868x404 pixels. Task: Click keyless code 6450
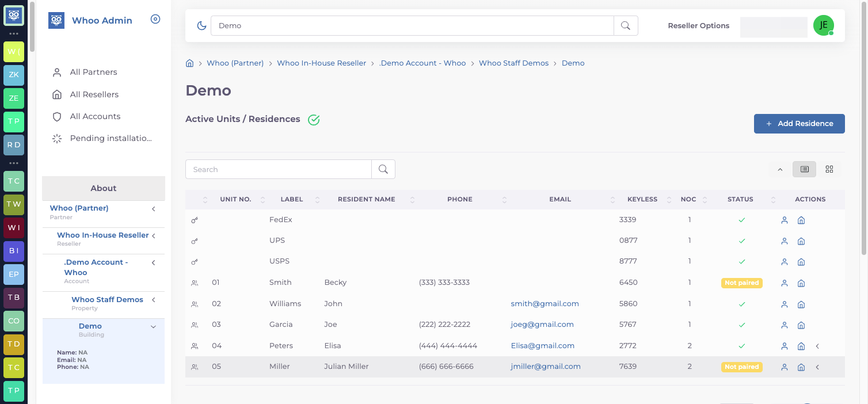click(628, 283)
